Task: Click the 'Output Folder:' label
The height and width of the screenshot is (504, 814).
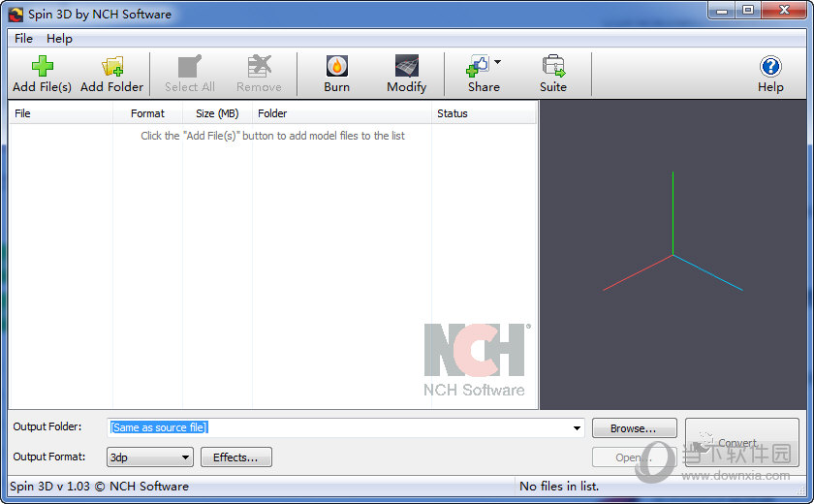Action: (47, 426)
